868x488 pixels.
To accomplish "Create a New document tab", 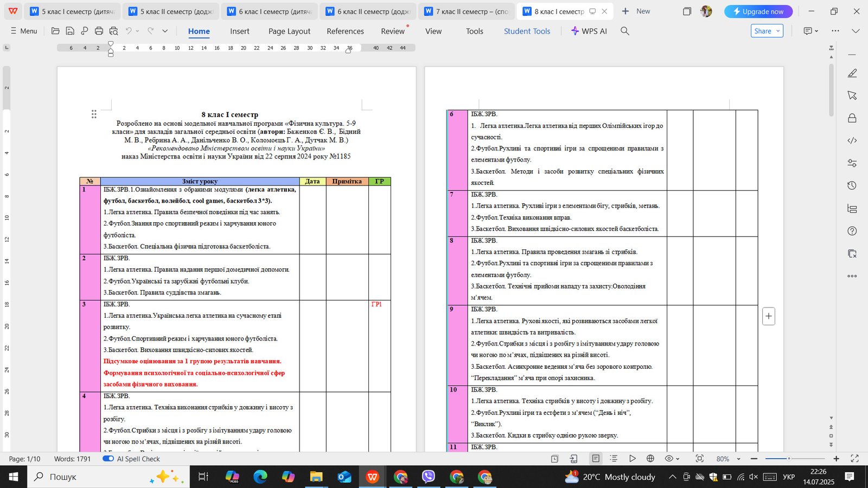I will click(x=636, y=11).
